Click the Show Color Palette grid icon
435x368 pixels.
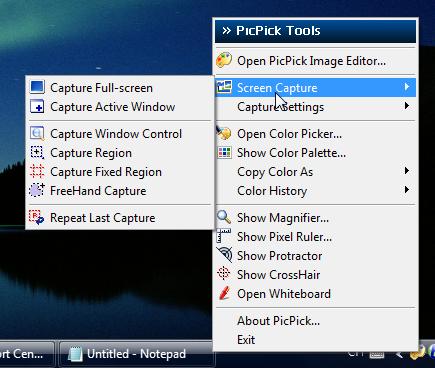point(224,152)
